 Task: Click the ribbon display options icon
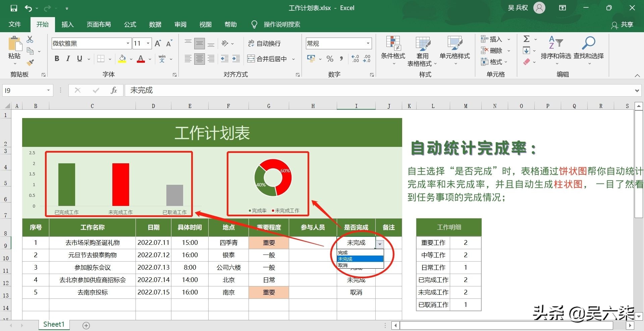pyautogui.click(x=562, y=8)
